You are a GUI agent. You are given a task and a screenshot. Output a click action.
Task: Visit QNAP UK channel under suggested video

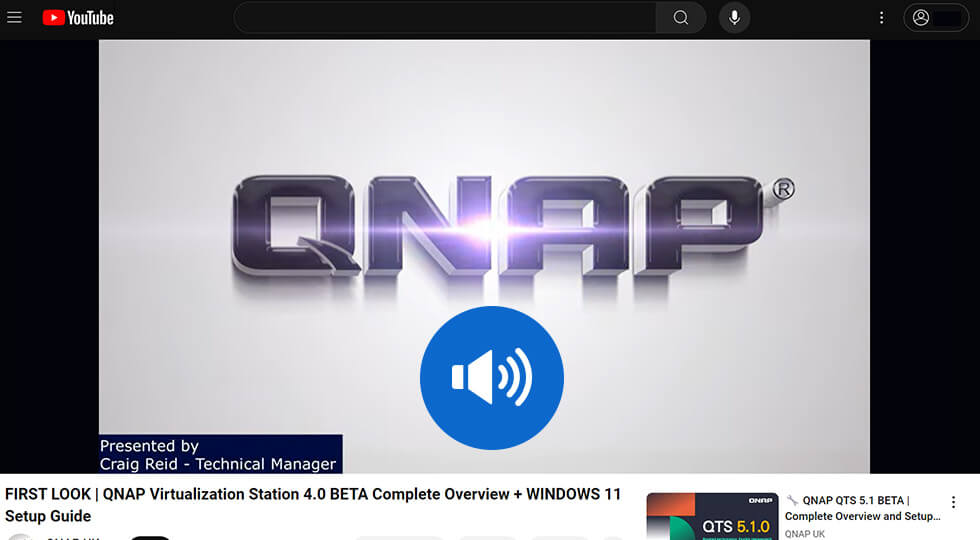tap(805, 534)
